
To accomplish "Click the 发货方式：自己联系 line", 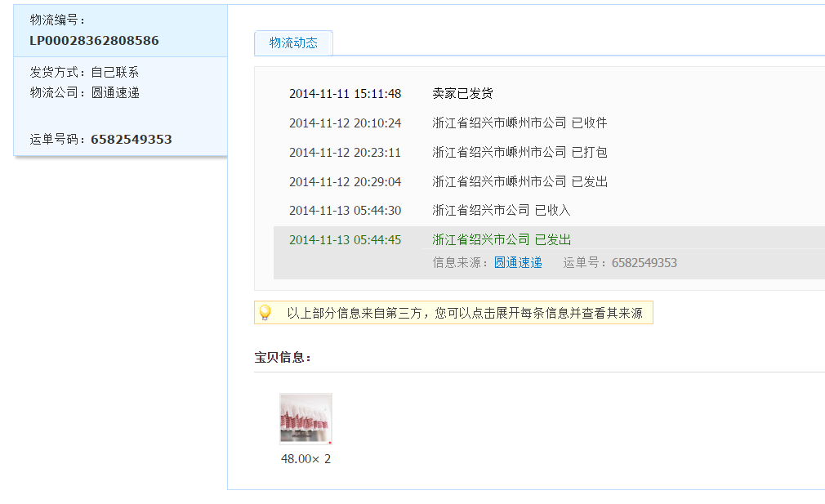I will pyautogui.click(x=85, y=73).
